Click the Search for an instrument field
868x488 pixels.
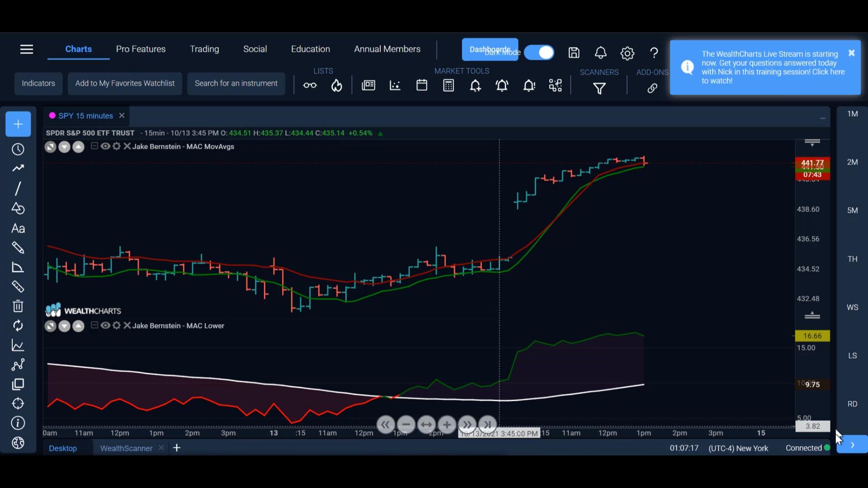pyautogui.click(x=236, y=84)
